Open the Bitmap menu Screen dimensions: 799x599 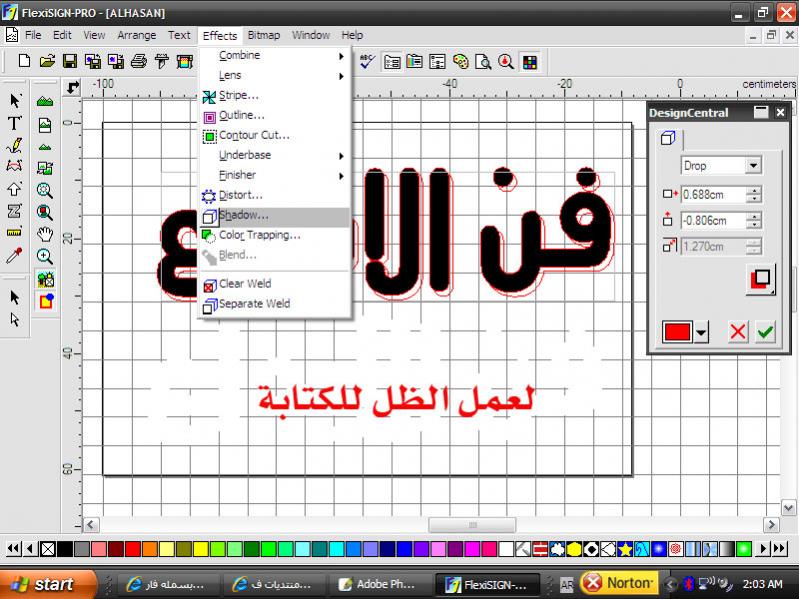pos(264,35)
